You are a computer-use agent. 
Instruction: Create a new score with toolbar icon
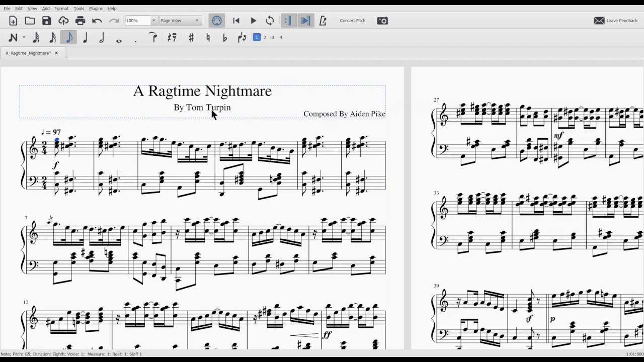13,21
